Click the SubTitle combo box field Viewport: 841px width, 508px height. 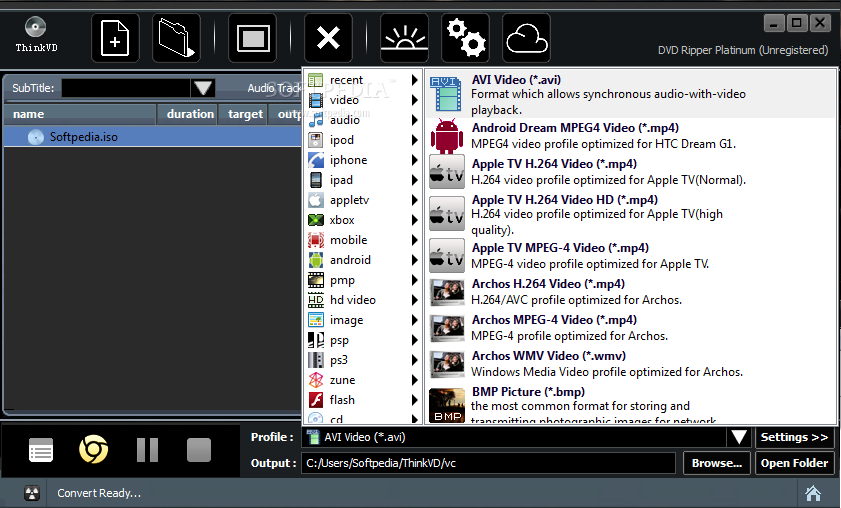[x=126, y=88]
